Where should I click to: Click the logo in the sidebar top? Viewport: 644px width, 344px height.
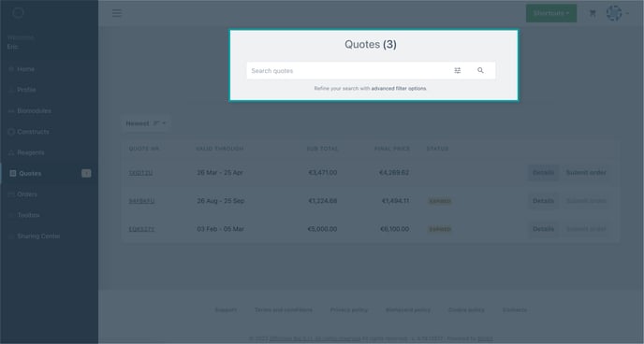[18, 13]
